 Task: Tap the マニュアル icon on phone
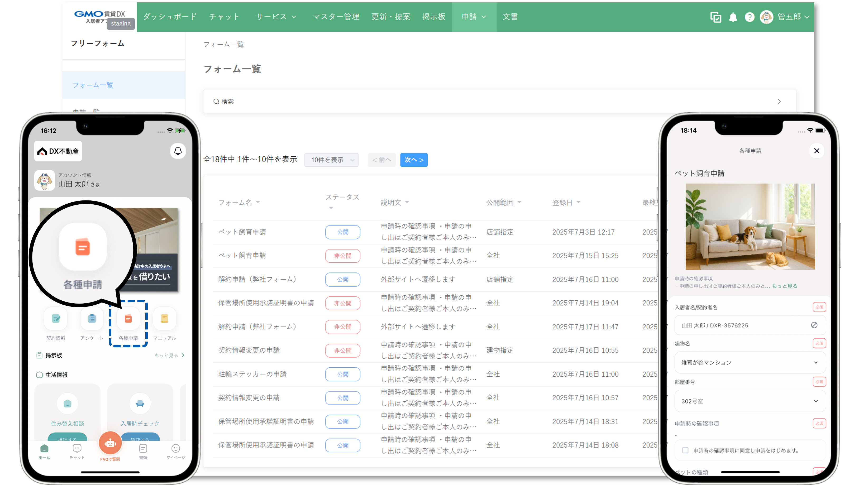[x=165, y=319]
